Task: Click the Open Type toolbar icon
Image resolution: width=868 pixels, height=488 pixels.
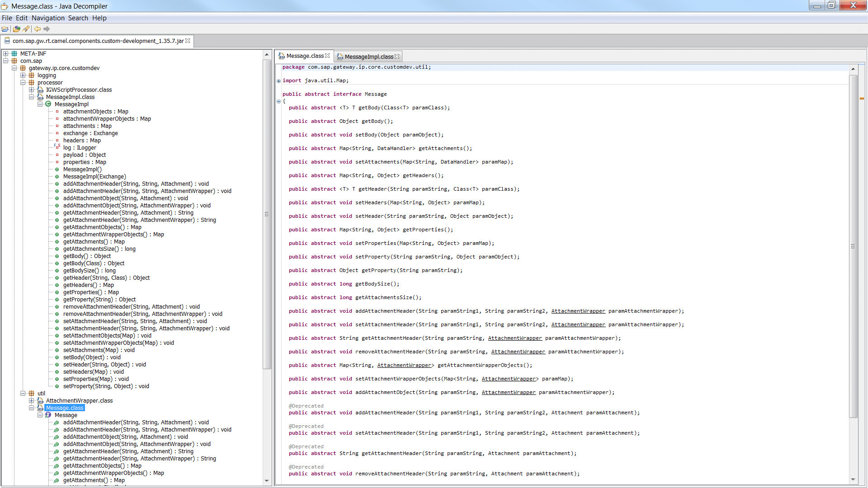Action: 16,29
